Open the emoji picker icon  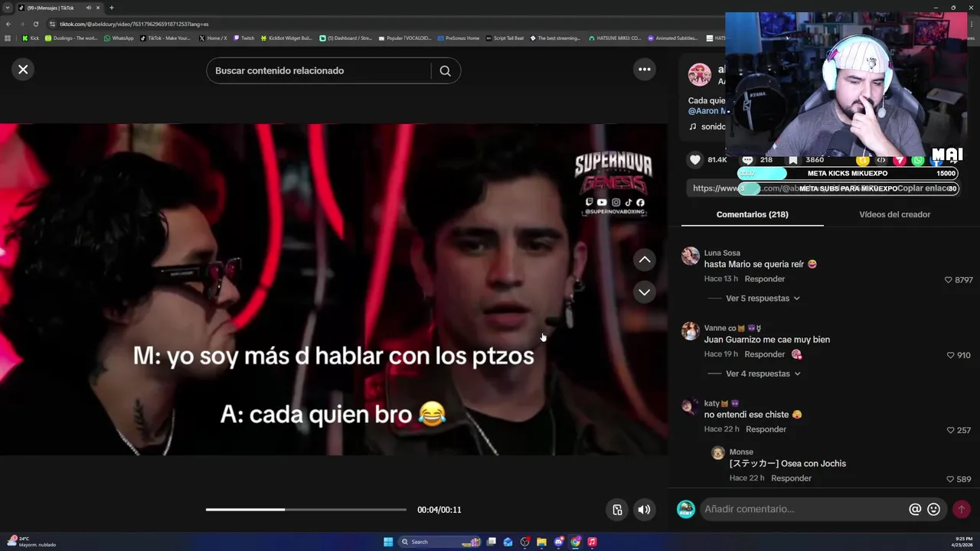coord(933,509)
